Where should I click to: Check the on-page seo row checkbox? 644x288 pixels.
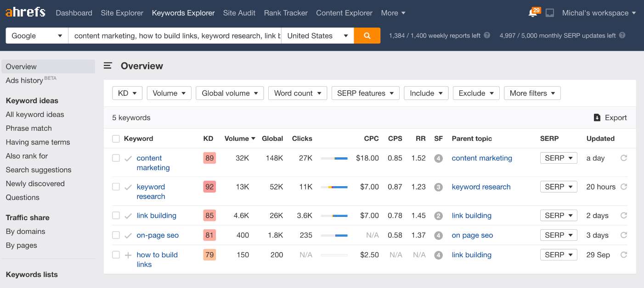[x=116, y=235]
